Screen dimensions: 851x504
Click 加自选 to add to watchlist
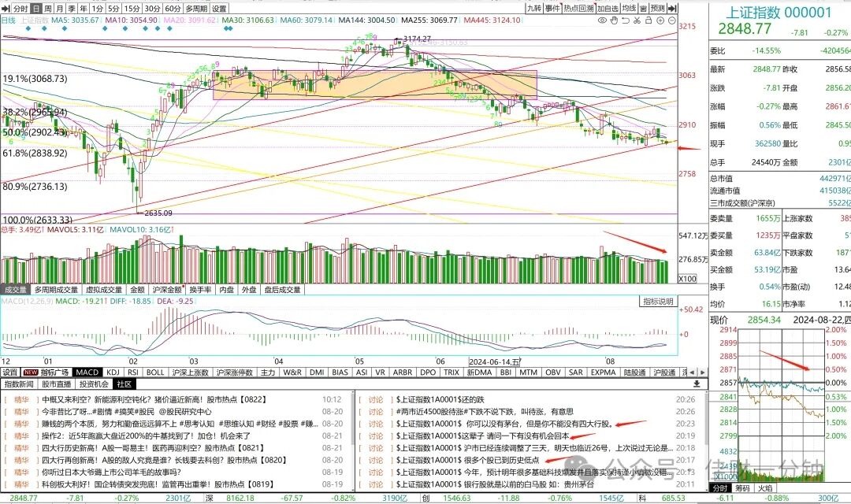pyautogui.click(x=608, y=8)
